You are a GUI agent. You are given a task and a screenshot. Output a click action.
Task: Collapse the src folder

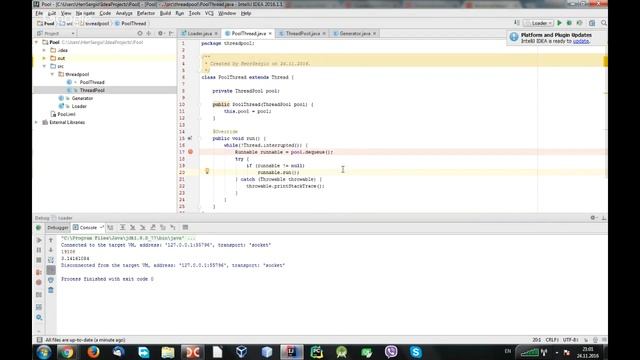click(x=44, y=66)
